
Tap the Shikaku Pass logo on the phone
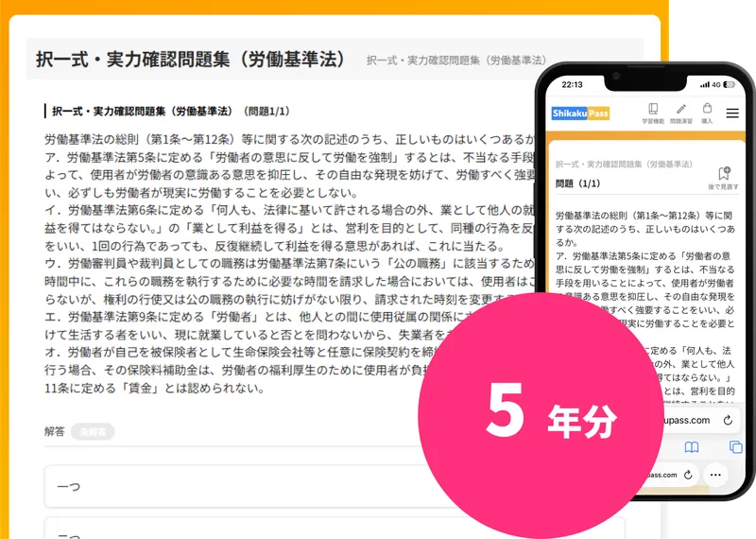[580, 113]
